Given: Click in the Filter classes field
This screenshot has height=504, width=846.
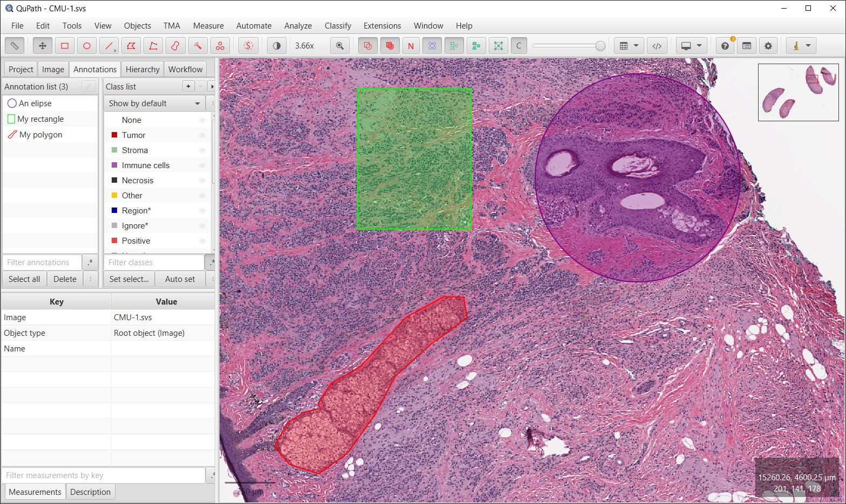Looking at the screenshot, I should click(154, 263).
